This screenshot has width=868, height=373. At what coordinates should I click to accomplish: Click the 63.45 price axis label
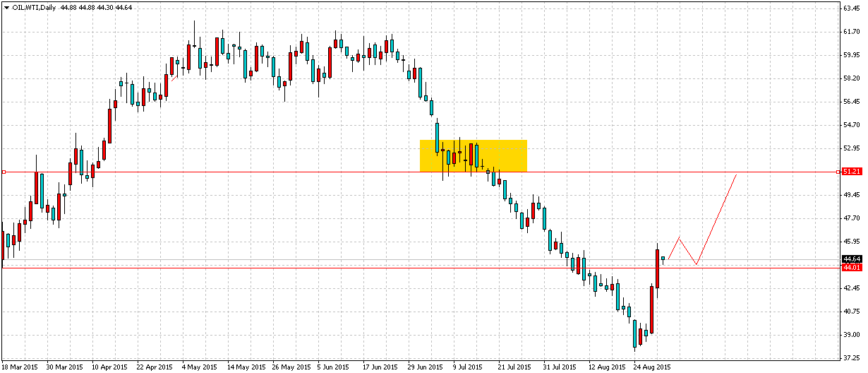[x=851, y=9]
